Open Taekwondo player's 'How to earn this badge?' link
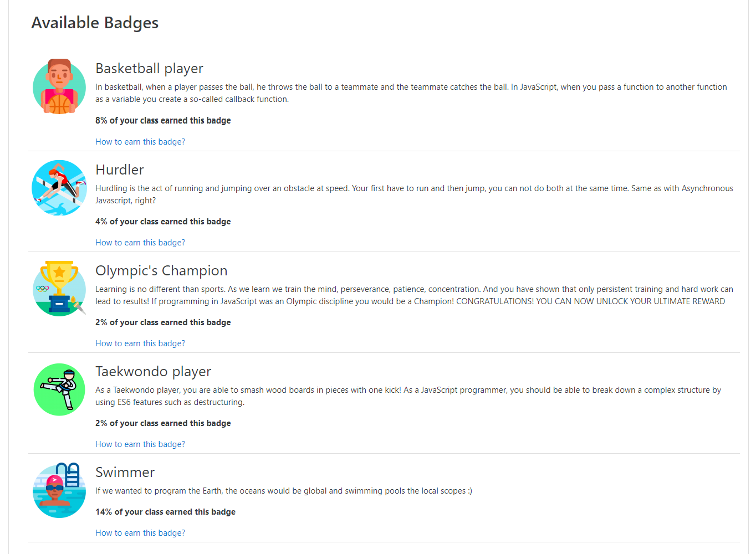Viewport: 756px width, 554px height. 140,444
